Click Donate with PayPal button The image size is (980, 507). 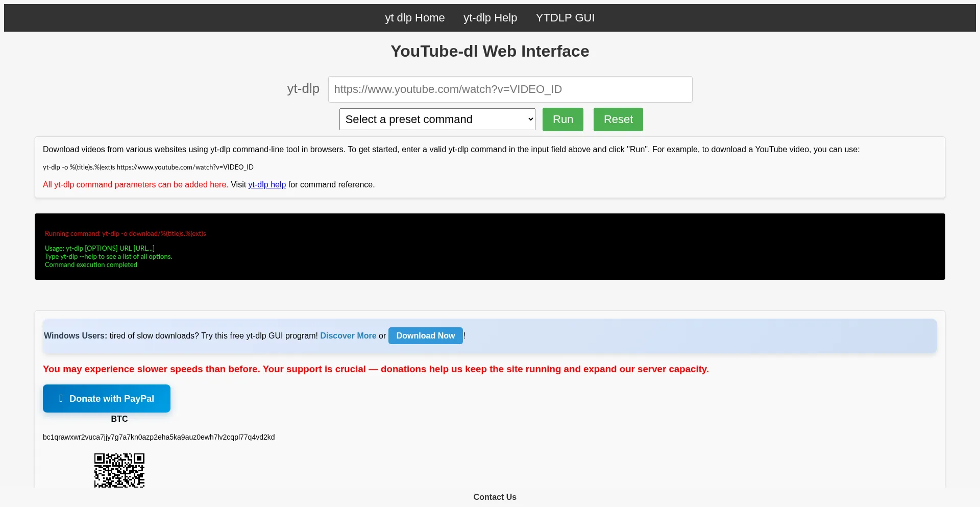[x=107, y=399]
